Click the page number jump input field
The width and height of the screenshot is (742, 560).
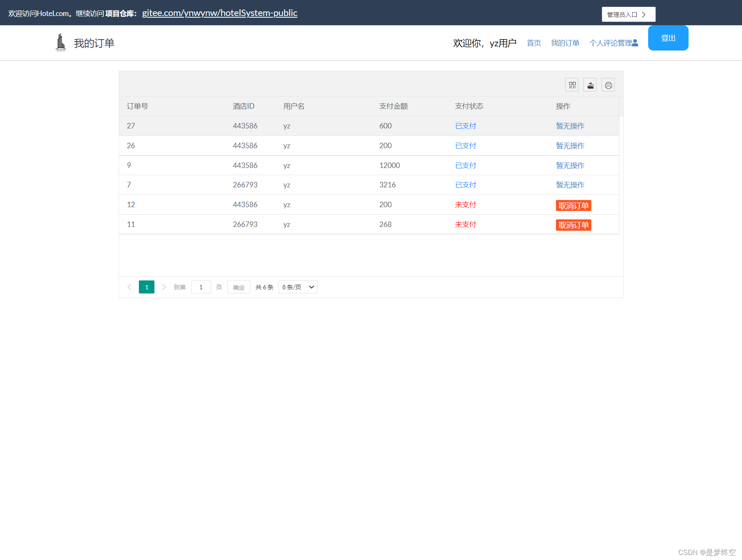pos(201,287)
